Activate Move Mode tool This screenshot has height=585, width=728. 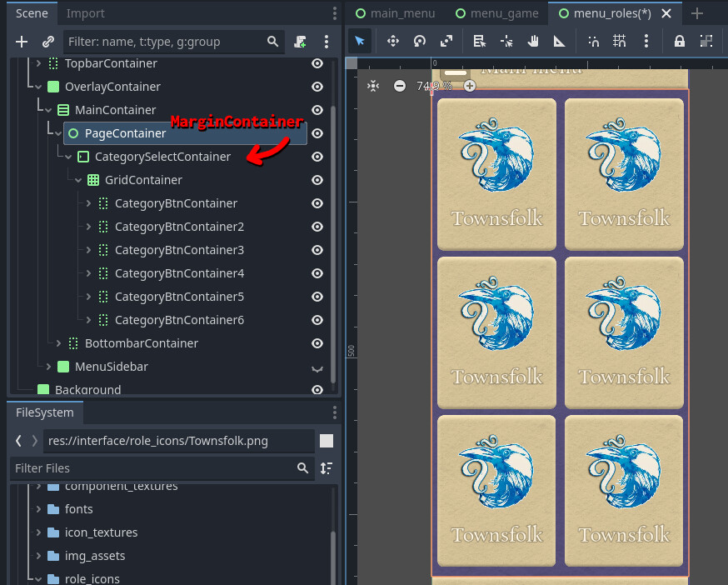click(393, 41)
